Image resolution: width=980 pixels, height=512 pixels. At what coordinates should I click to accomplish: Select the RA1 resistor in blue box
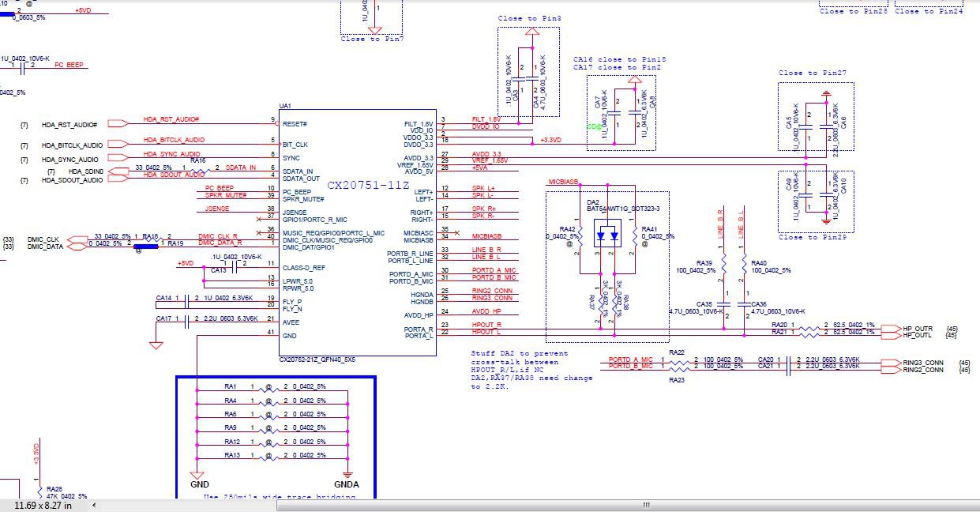(269, 387)
